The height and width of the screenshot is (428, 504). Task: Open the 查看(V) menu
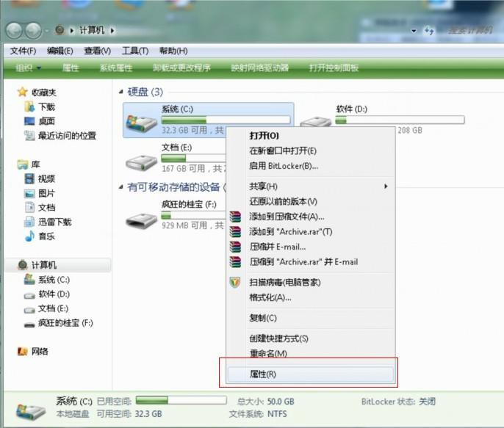pos(97,51)
